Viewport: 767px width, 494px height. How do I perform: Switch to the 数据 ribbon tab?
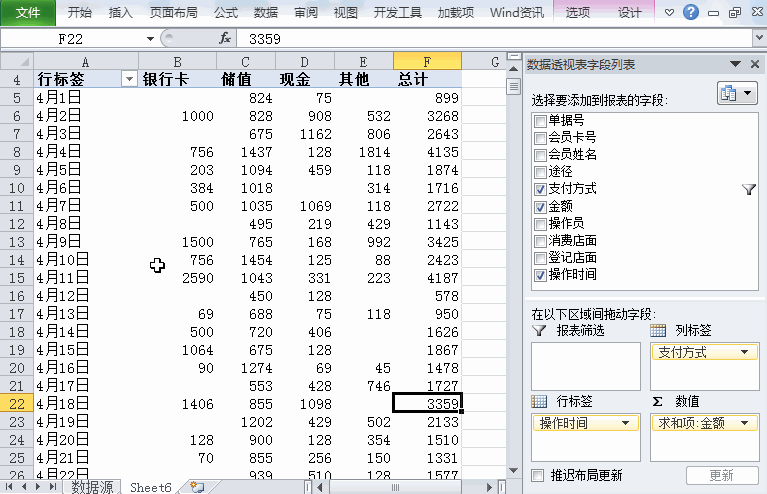(266, 13)
